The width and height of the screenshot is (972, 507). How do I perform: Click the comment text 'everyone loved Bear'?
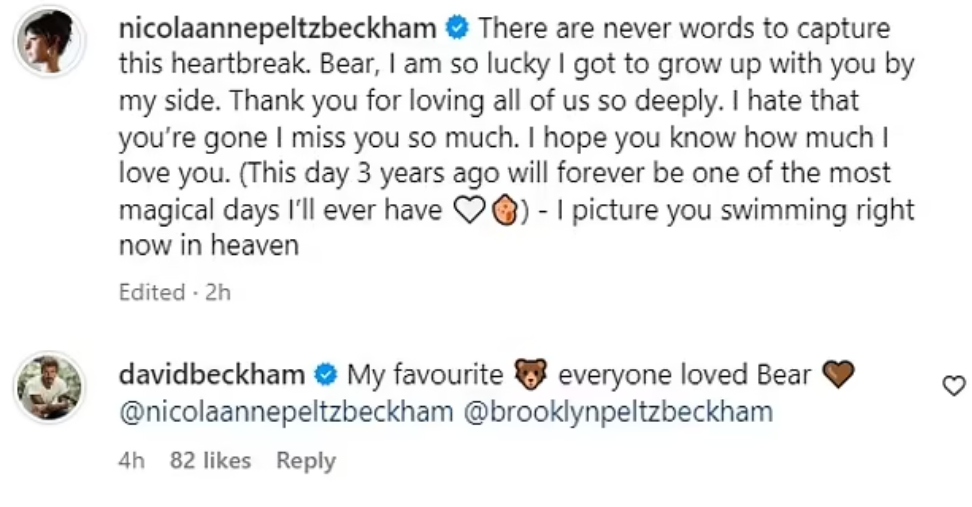[684, 376]
